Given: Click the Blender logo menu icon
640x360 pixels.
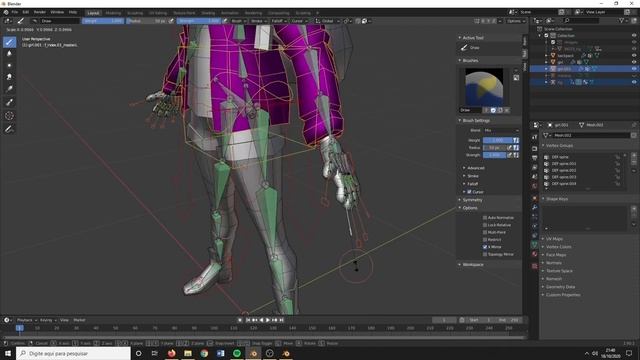Looking at the screenshot, I should 6,12.
